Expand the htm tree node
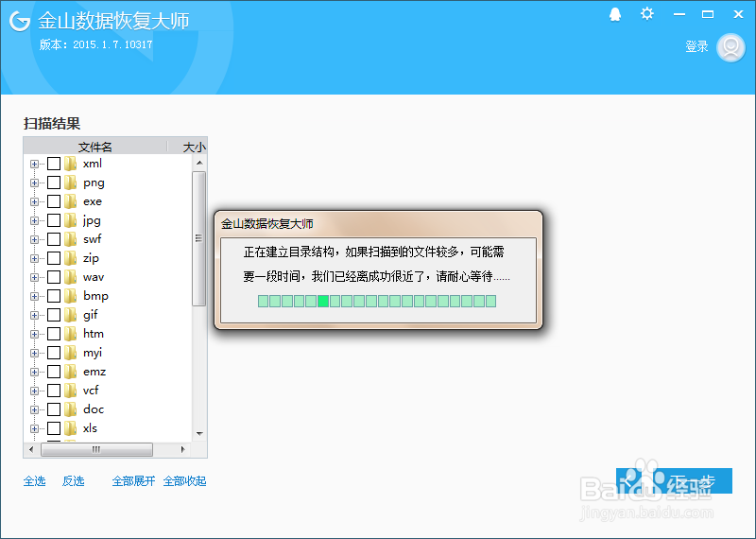Image resolution: width=756 pixels, height=539 pixels. coord(34,334)
